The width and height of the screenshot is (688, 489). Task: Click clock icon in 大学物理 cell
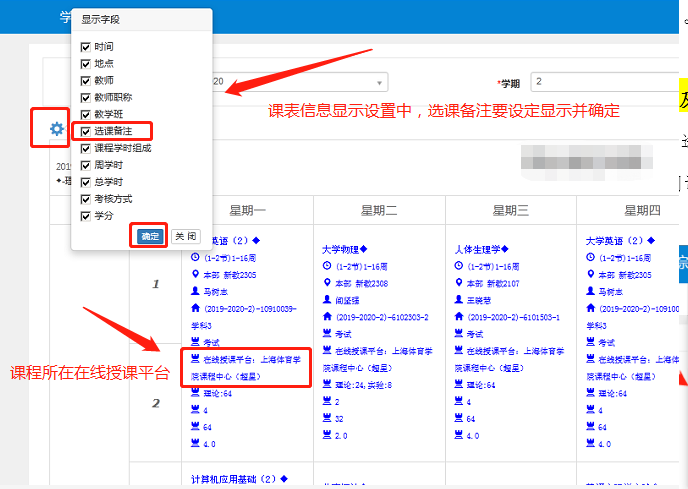pos(326,266)
